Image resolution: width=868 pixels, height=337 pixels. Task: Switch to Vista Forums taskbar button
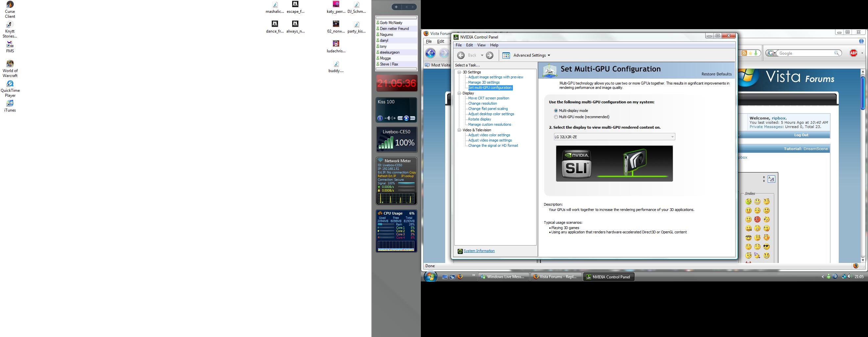(556, 277)
